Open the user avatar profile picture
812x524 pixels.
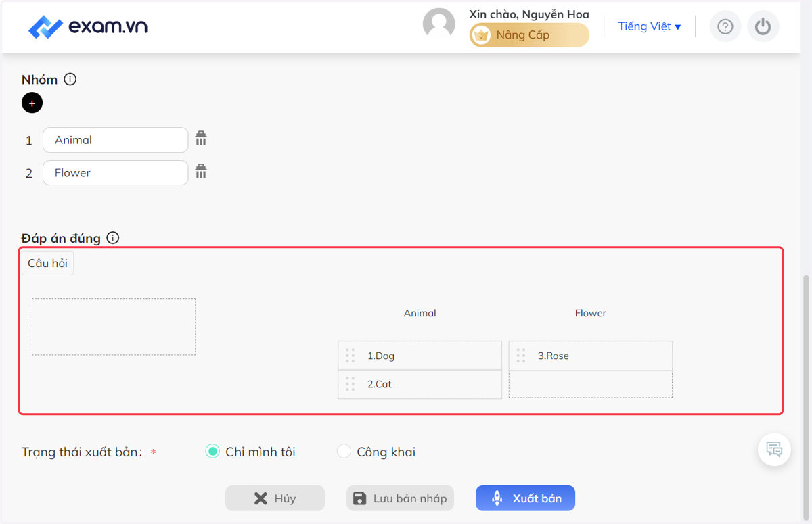(x=439, y=25)
